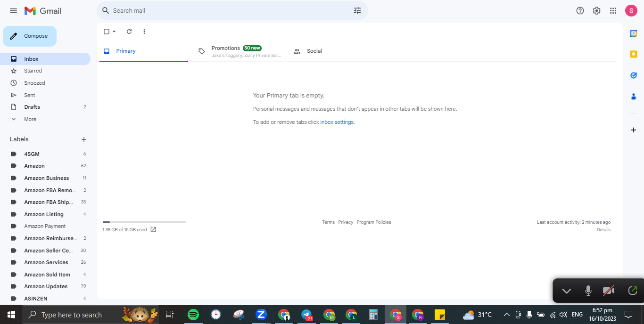This screenshot has height=324, width=644.
Task: Open the ASINZEN label
Action: (x=45, y=299)
